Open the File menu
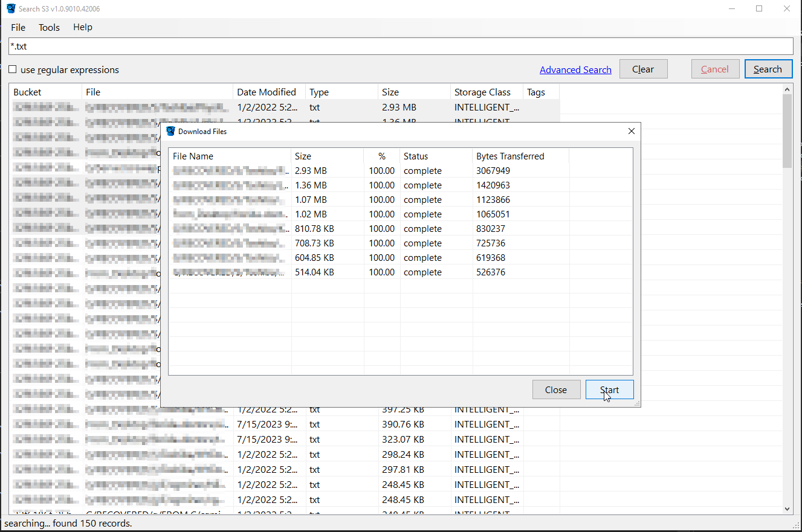The height and width of the screenshot is (532, 802). coord(18,27)
